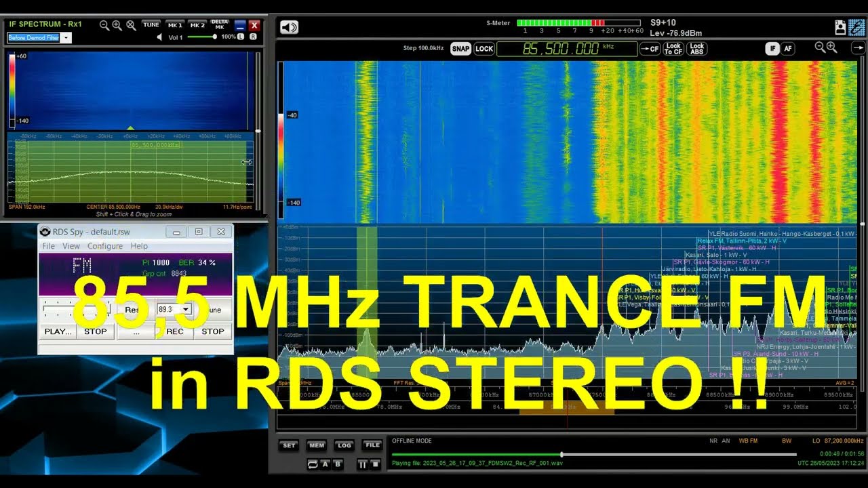The height and width of the screenshot is (488, 868).
Task: Click the Lock To CF button
Action: (673, 49)
